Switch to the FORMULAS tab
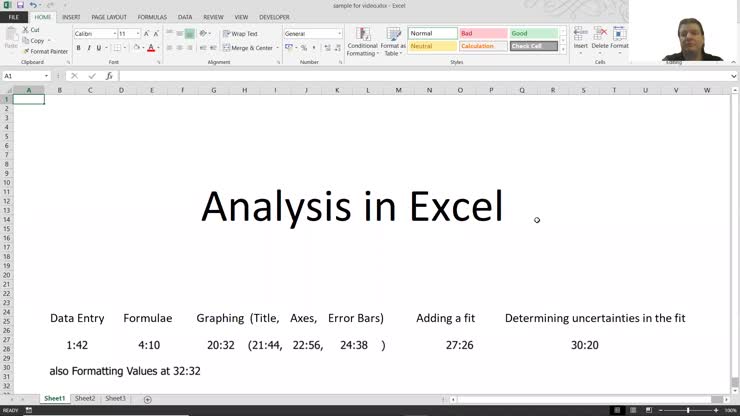Image resolution: width=740 pixels, height=416 pixels. [152, 17]
